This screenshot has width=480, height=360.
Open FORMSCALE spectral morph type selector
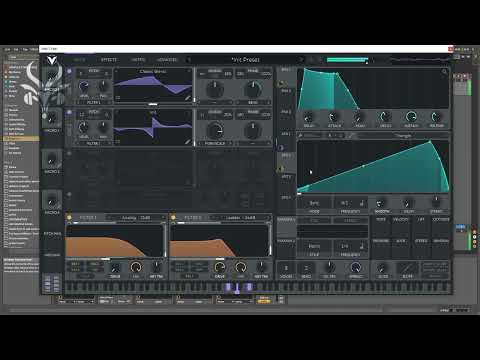tap(215, 143)
